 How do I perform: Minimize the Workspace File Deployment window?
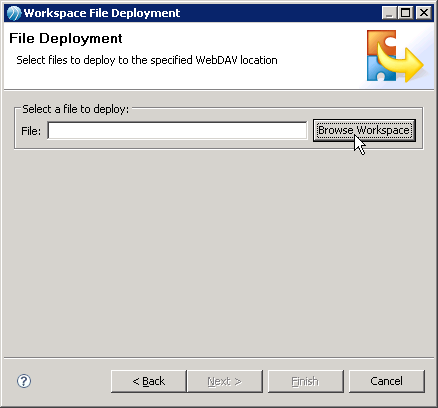click(389, 13)
